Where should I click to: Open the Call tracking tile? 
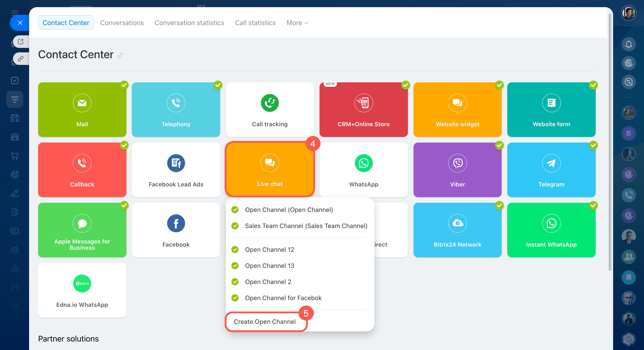pos(270,109)
